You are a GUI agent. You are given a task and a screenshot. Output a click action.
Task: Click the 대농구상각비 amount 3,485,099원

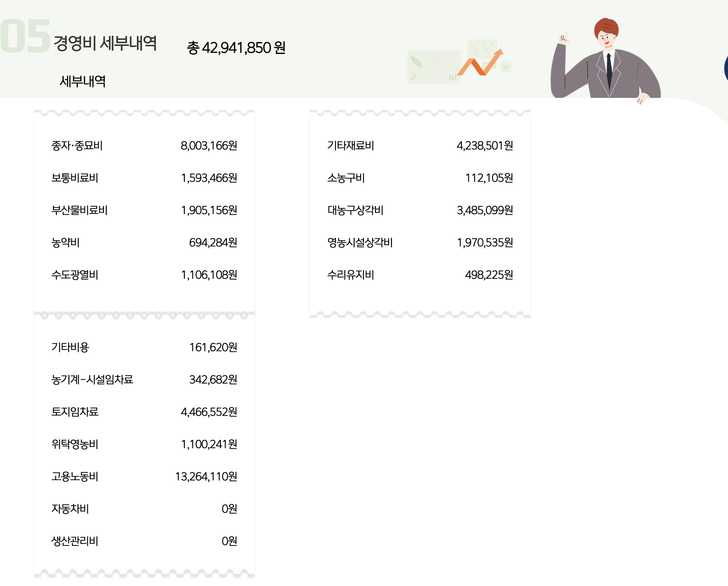point(484,210)
